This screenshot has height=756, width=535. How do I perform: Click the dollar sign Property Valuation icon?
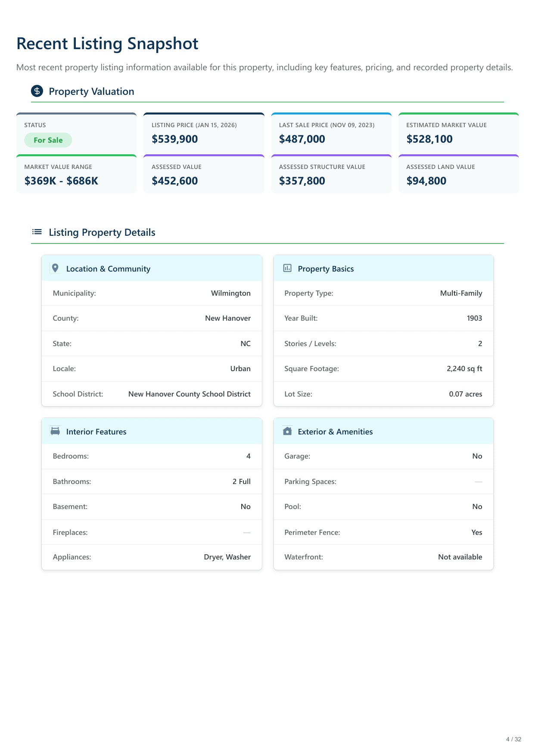point(37,91)
